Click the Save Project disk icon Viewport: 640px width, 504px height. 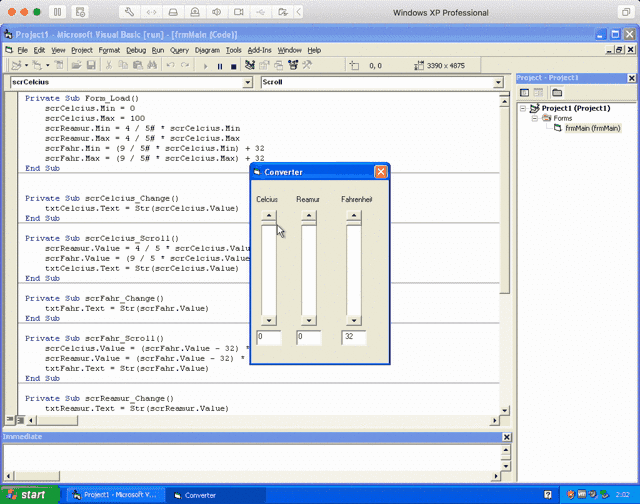coord(91,65)
